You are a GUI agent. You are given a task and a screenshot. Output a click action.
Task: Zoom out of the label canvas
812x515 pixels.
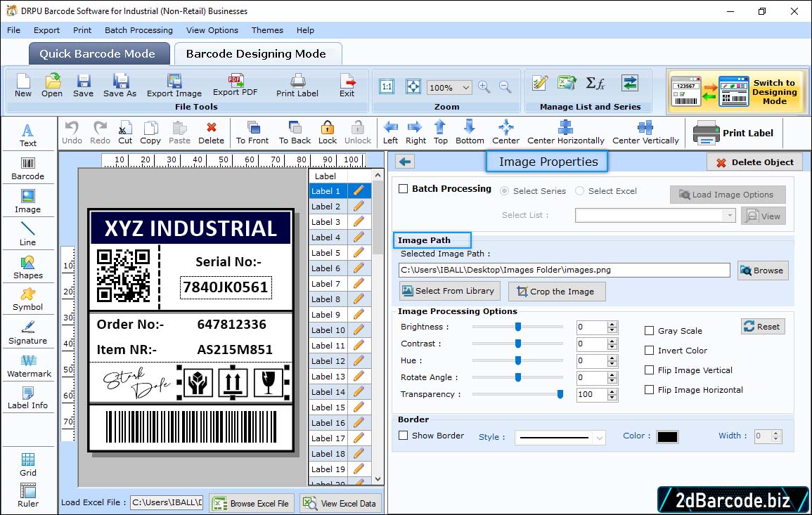[x=505, y=87]
